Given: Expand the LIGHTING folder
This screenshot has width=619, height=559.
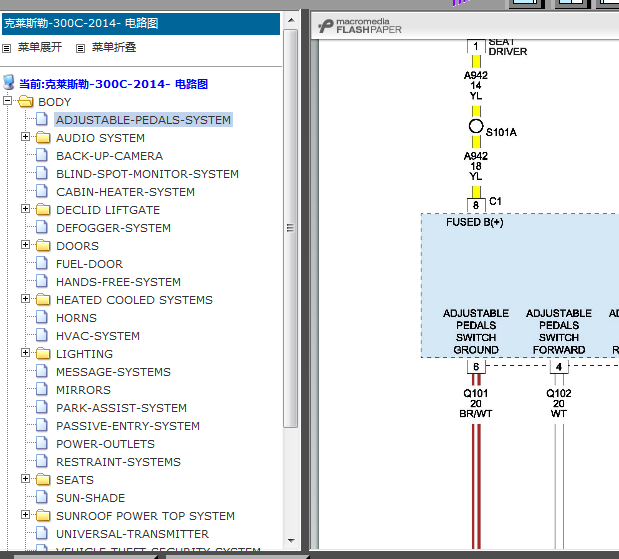Looking at the screenshot, I should (x=25, y=353).
